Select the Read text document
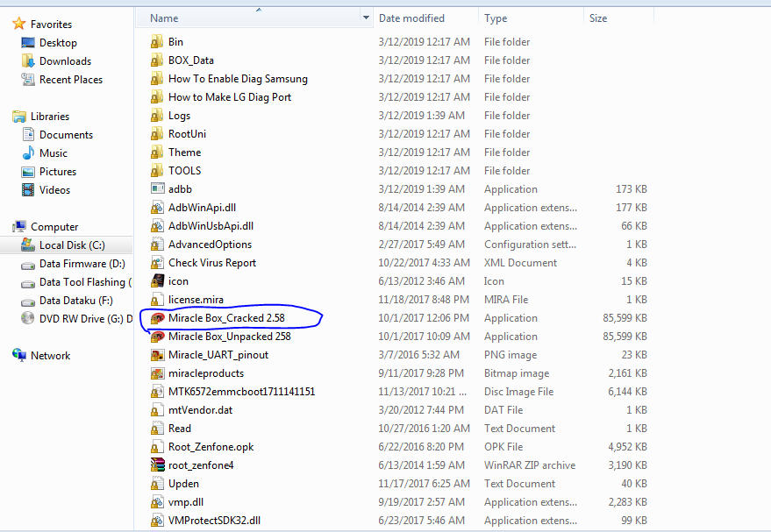 (x=180, y=429)
